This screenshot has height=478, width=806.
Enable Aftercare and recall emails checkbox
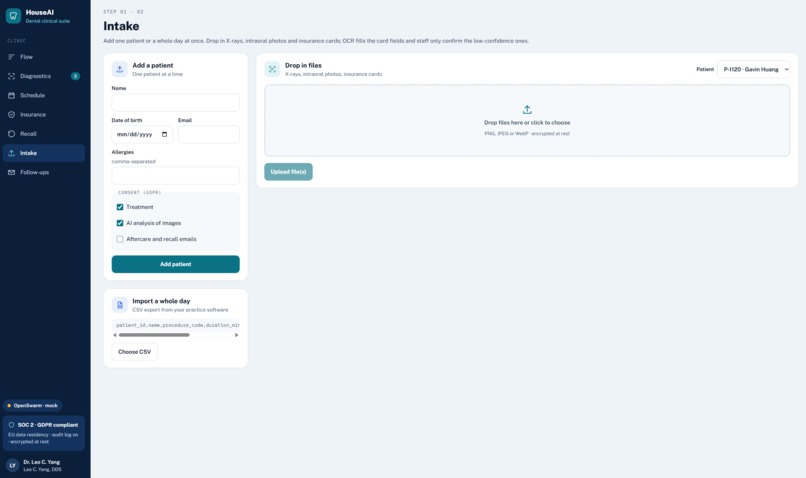pos(120,239)
